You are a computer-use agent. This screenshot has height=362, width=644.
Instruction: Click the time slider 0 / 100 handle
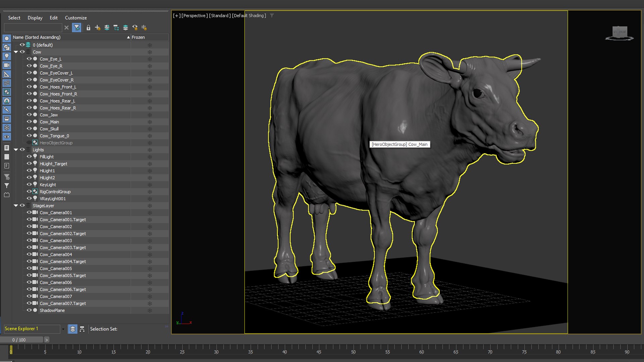[22, 340]
